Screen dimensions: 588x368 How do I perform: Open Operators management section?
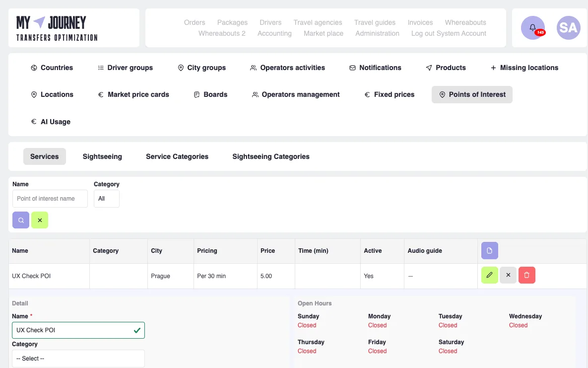click(x=296, y=95)
